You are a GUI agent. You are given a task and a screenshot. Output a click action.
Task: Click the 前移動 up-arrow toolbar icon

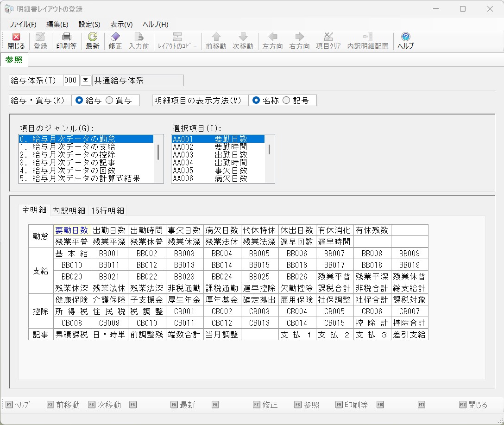click(216, 37)
